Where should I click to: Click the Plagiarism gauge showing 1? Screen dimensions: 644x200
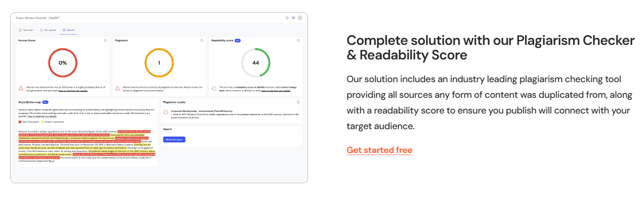point(159,63)
